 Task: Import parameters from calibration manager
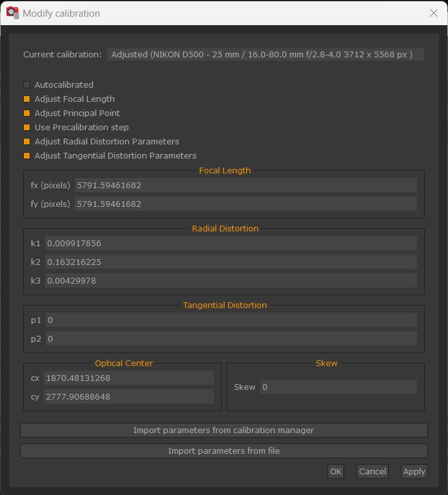point(224,431)
